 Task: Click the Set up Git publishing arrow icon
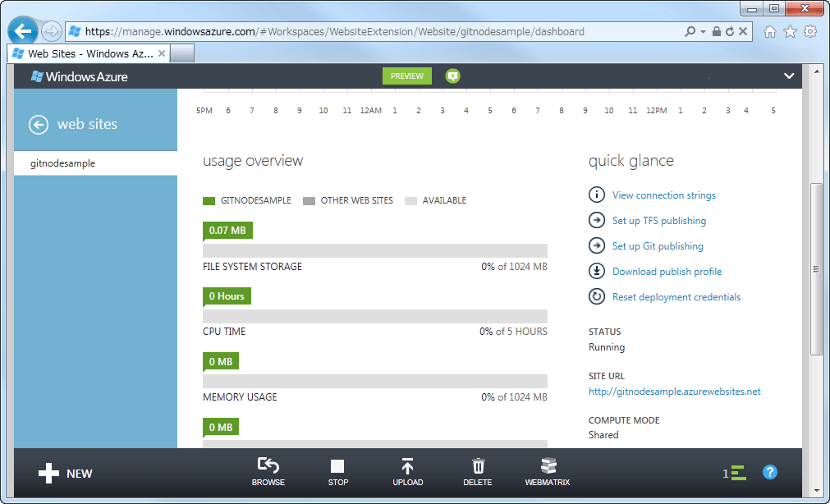pos(597,245)
